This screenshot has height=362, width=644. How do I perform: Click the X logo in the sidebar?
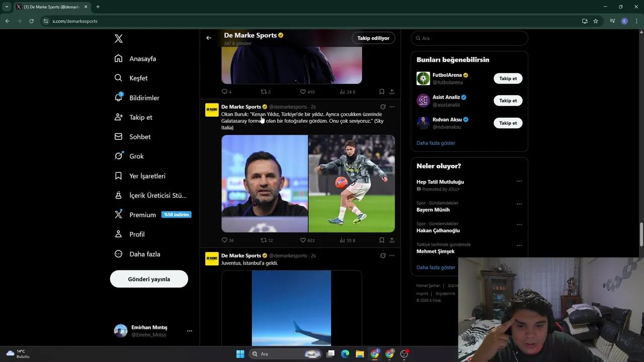click(119, 39)
